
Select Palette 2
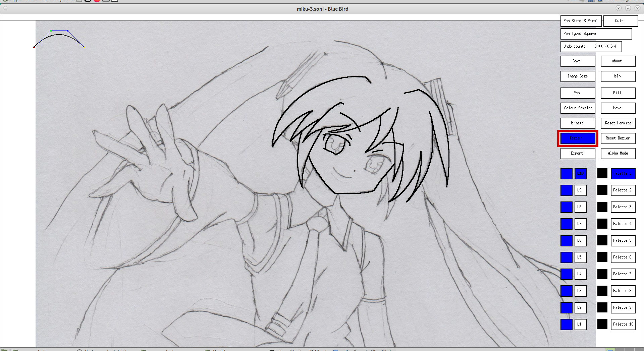point(623,190)
